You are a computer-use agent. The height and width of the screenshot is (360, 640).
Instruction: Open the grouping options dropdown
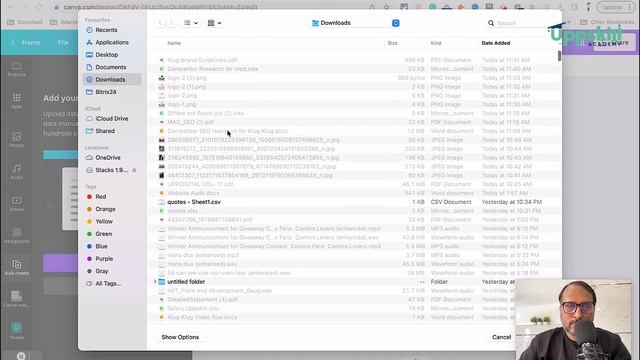(215, 23)
